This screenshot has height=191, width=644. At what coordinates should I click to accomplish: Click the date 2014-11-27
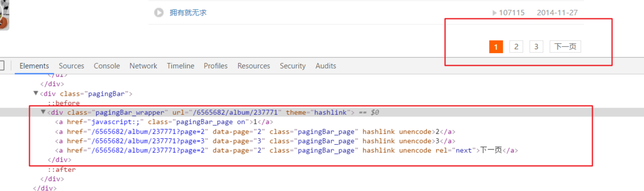557,12
